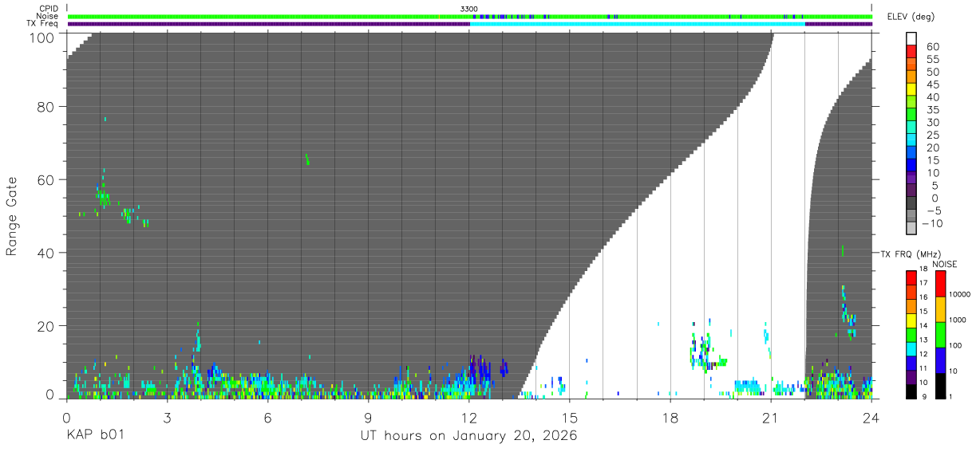Viewport: 980px width, 452px height.
Task: Click the Range Gate tick label "80"
Action: point(45,107)
